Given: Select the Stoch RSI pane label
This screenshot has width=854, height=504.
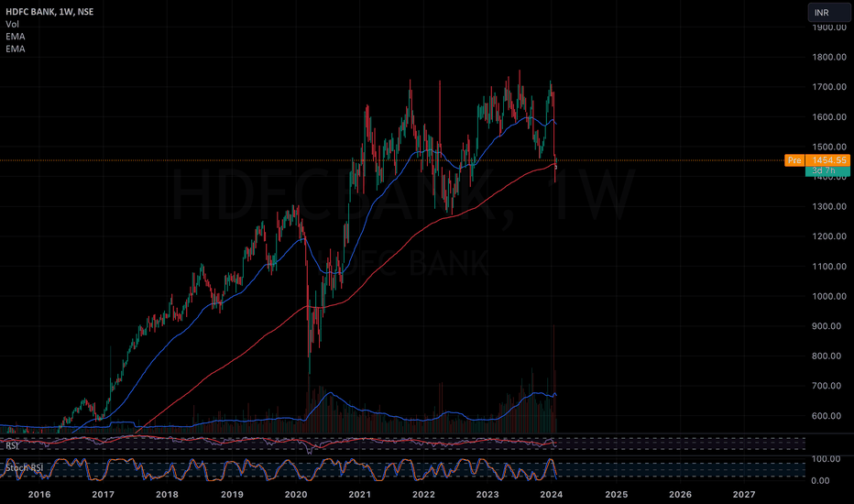Looking at the screenshot, I should [24, 468].
